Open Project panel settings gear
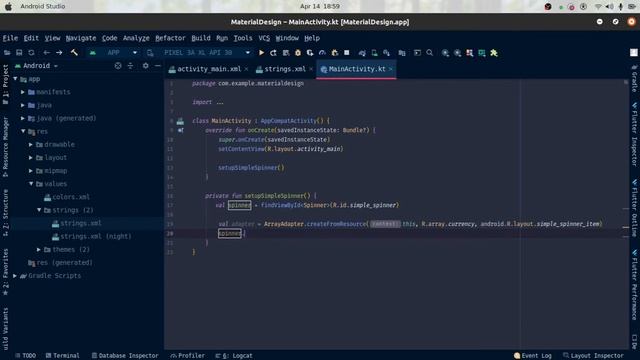 pos(145,66)
